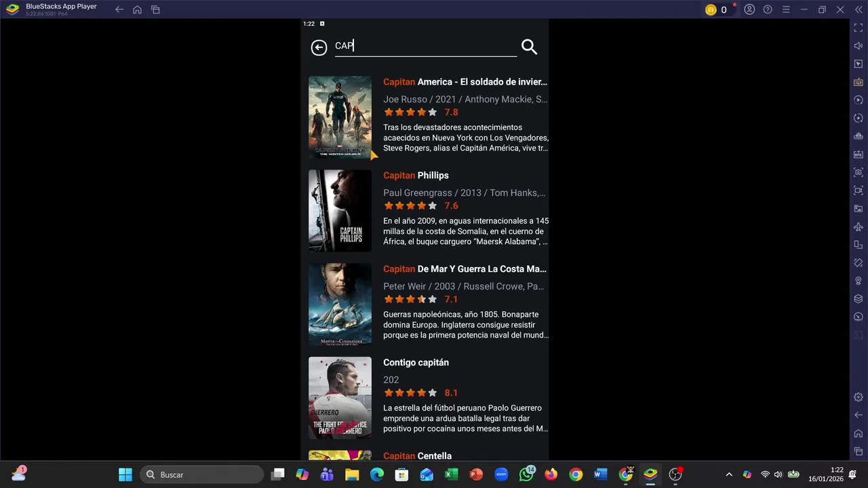Click the 7.8 star rating row
868x488 pixels.
pos(421,113)
